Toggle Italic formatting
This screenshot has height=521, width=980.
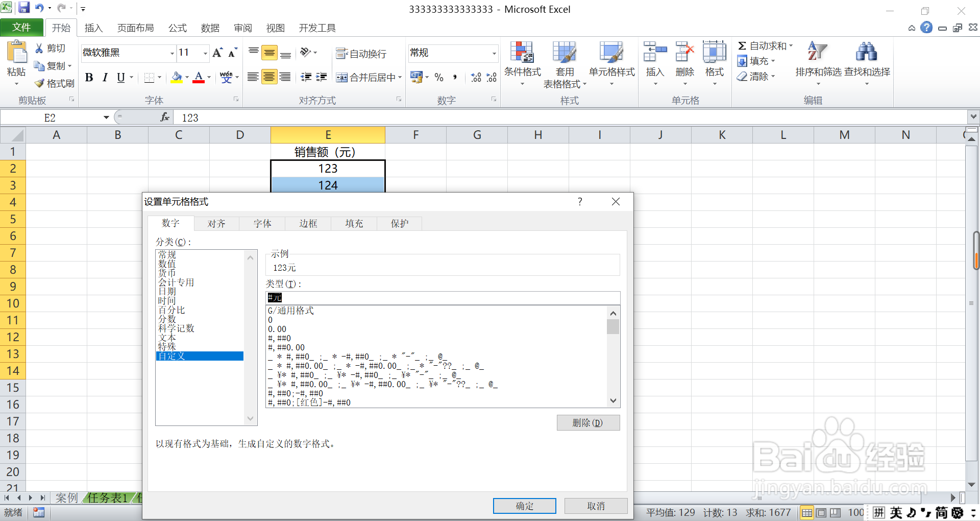[105, 78]
